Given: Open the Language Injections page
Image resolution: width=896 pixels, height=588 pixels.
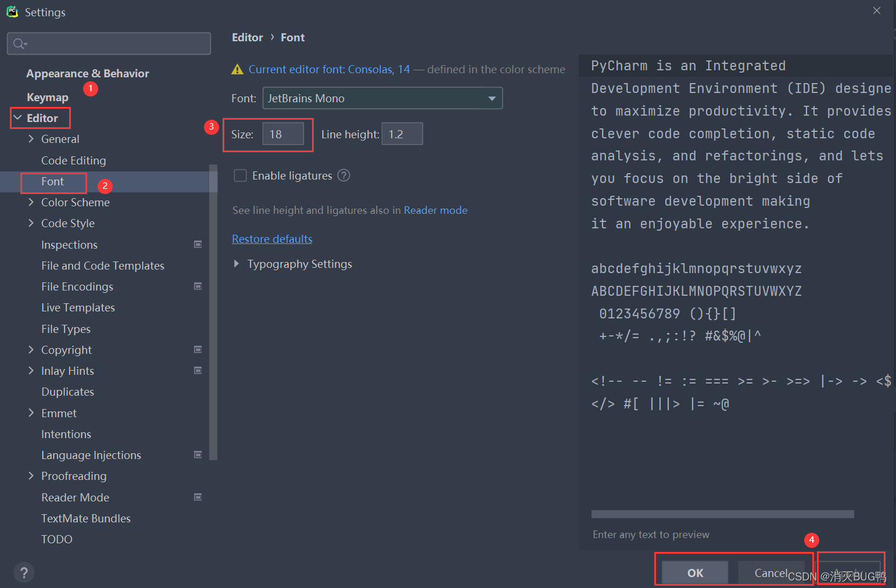Looking at the screenshot, I should click(91, 455).
